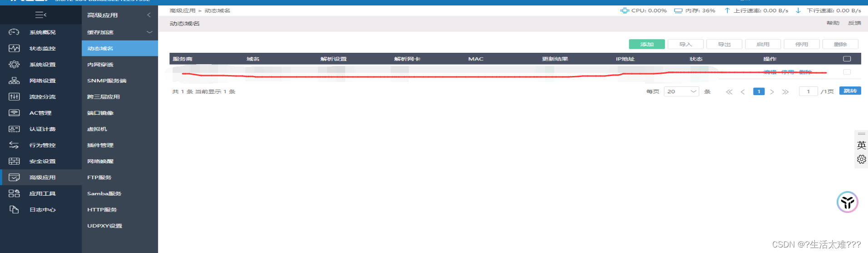Click the 行为管控 arrows icon
Screen dimensions: 868x253
click(x=14, y=145)
